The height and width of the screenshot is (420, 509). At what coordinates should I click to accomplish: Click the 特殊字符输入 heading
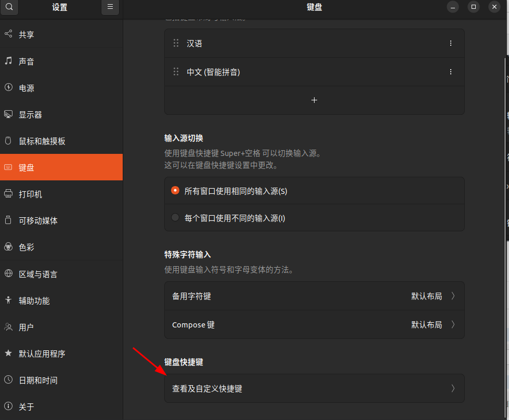pos(188,255)
